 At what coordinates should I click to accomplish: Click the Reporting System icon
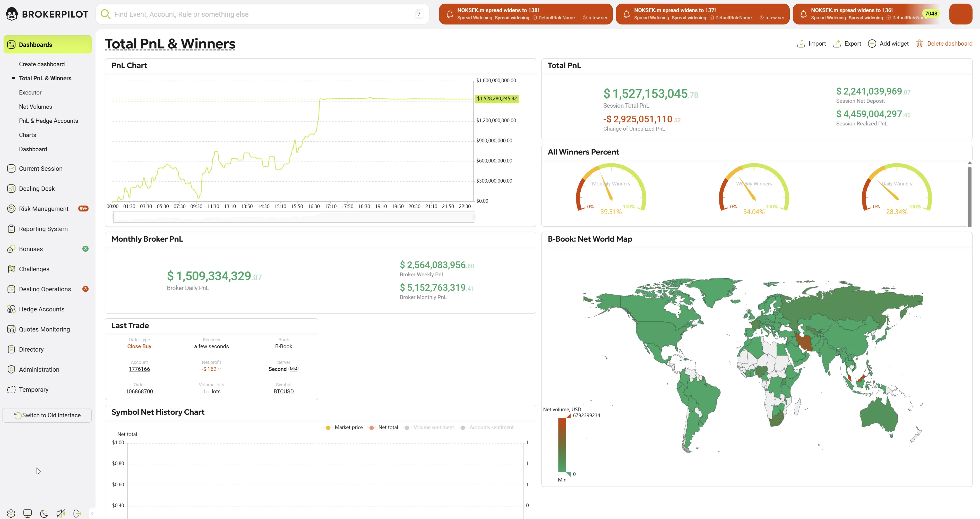[11, 229]
